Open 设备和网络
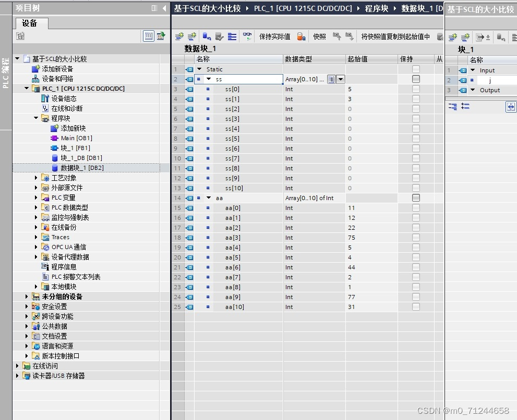Viewport: 517px width, 420px height. point(57,79)
